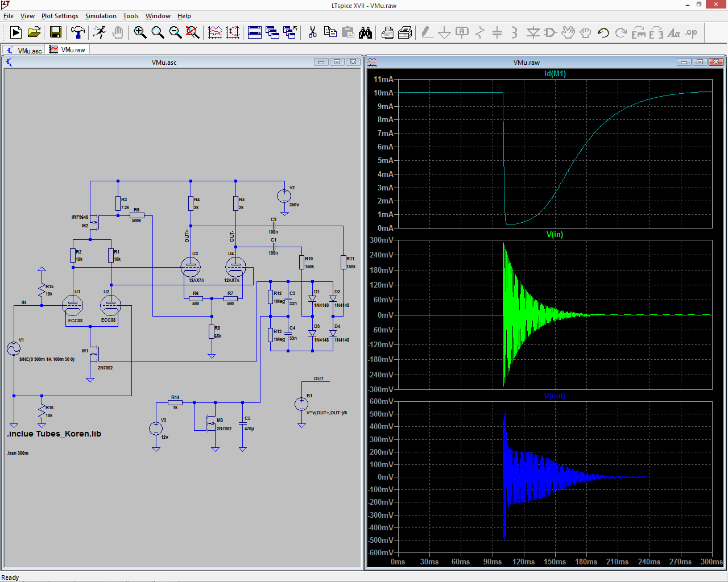This screenshot has width=728, height=582.
Task: Click the pick visible traces icon
Action: 215,32
